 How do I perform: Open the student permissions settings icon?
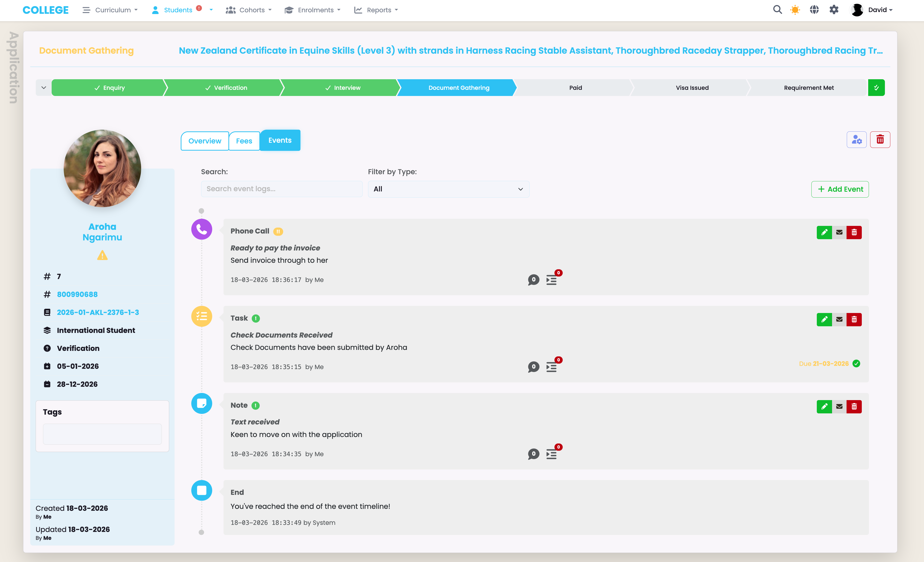pyautogui.click(x=856, y=139)
